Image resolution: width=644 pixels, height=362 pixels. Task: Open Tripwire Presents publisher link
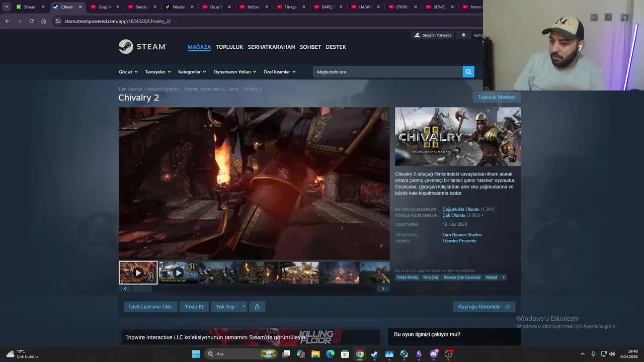click(x=459, y=241)
